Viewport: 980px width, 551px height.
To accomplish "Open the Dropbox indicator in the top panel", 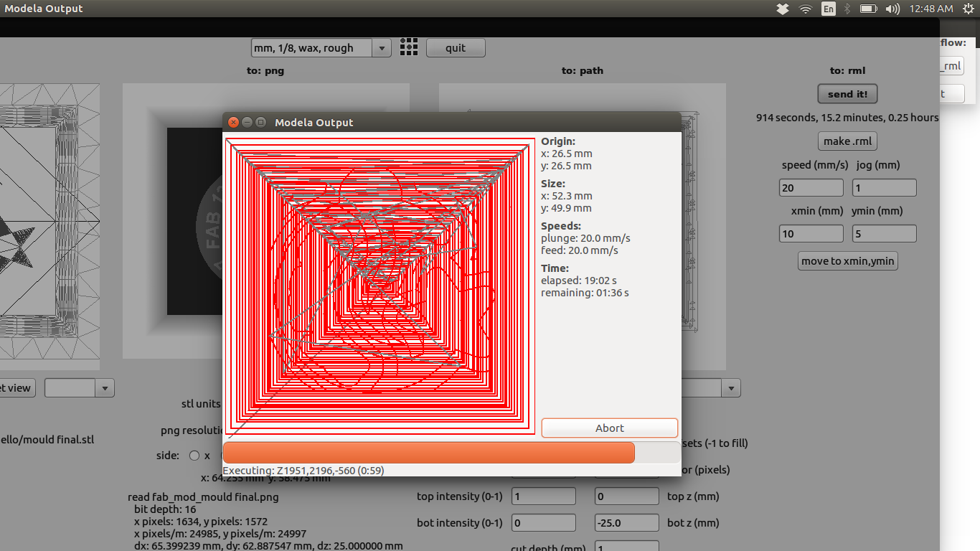I will 783,9.
